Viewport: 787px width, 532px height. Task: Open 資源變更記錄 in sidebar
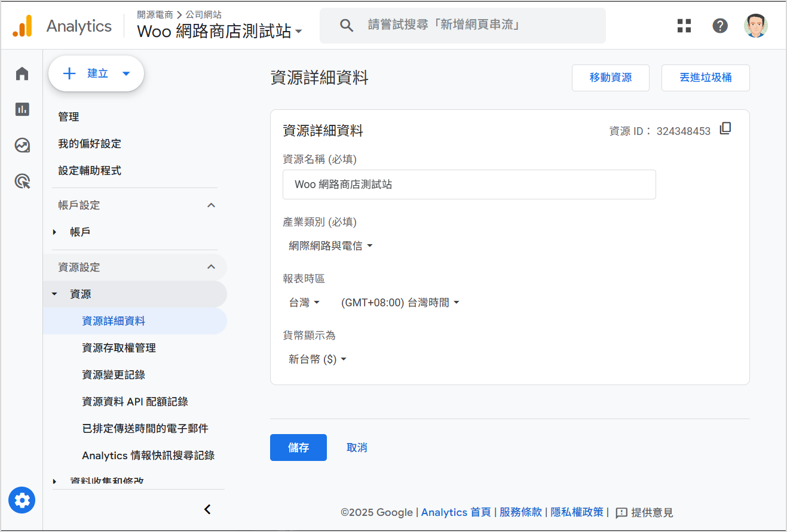click(x=114, y=375)
